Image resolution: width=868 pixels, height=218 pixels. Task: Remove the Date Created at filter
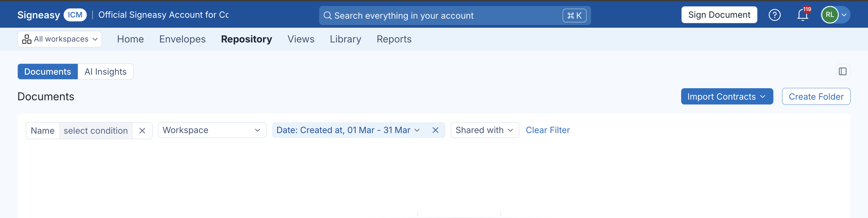pos(435,130)
